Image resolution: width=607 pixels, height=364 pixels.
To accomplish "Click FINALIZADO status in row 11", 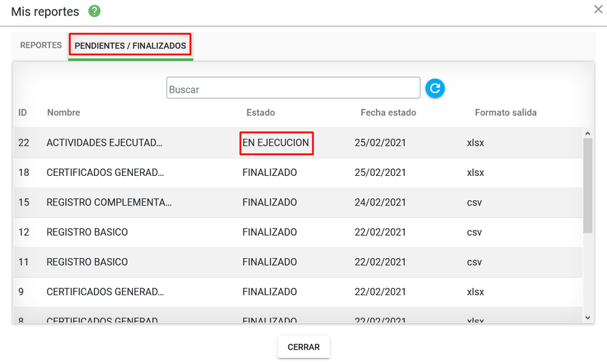I will click(x=269, y=262).
